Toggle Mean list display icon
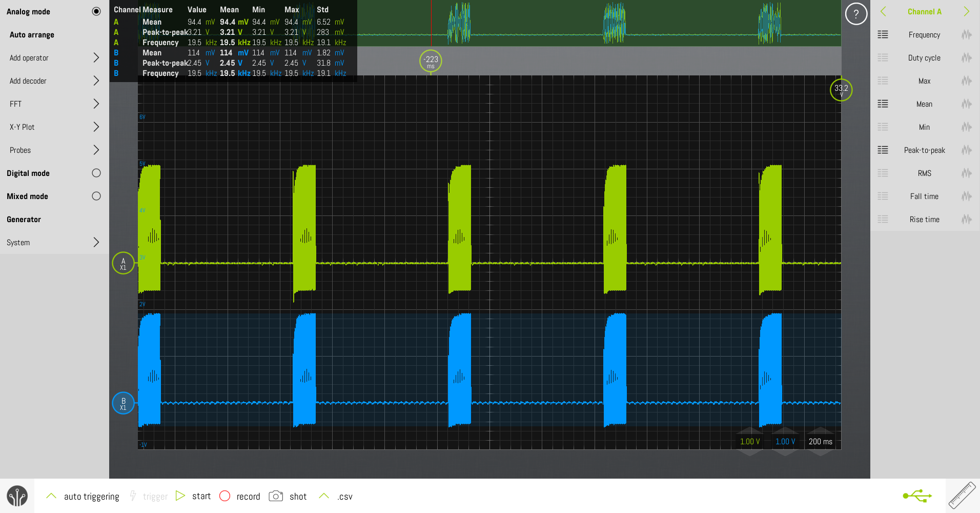 [x=883, y=104]
